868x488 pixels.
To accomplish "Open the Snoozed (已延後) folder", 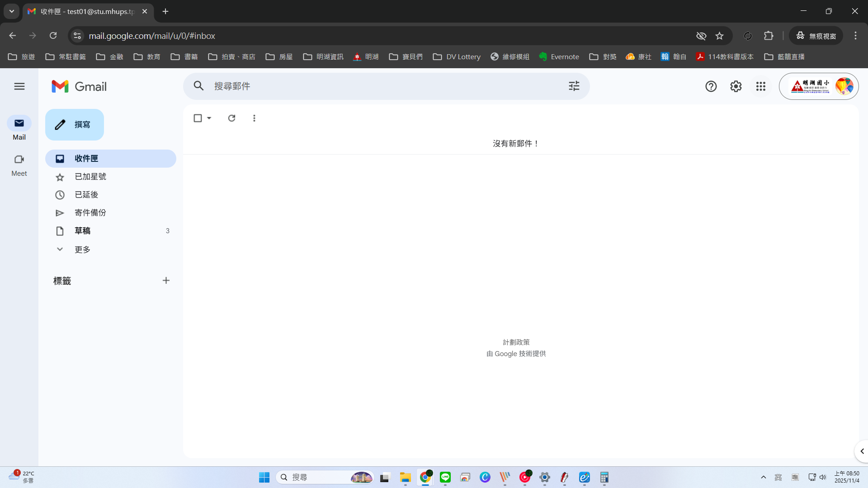I will [86, 195].
